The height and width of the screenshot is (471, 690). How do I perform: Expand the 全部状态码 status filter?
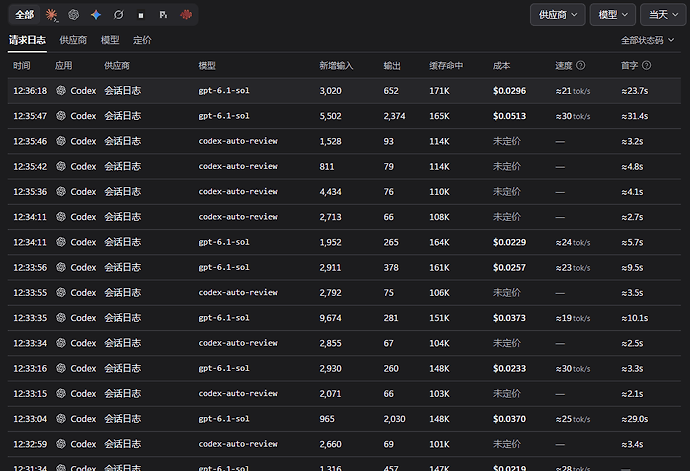pos(647,40)
